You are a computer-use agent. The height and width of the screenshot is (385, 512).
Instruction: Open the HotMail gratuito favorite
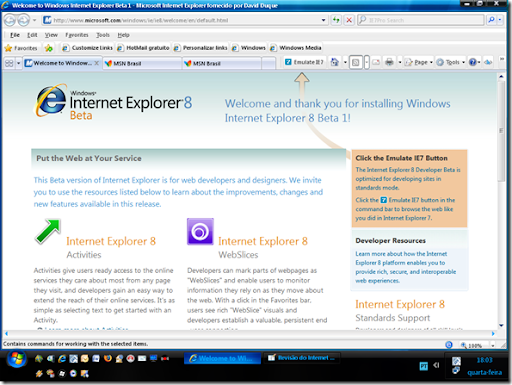tap(143, 48)
